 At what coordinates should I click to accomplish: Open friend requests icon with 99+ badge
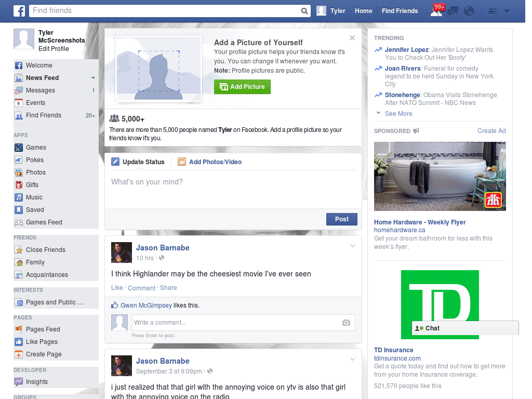pyautogui.click(x=436, y=11)
